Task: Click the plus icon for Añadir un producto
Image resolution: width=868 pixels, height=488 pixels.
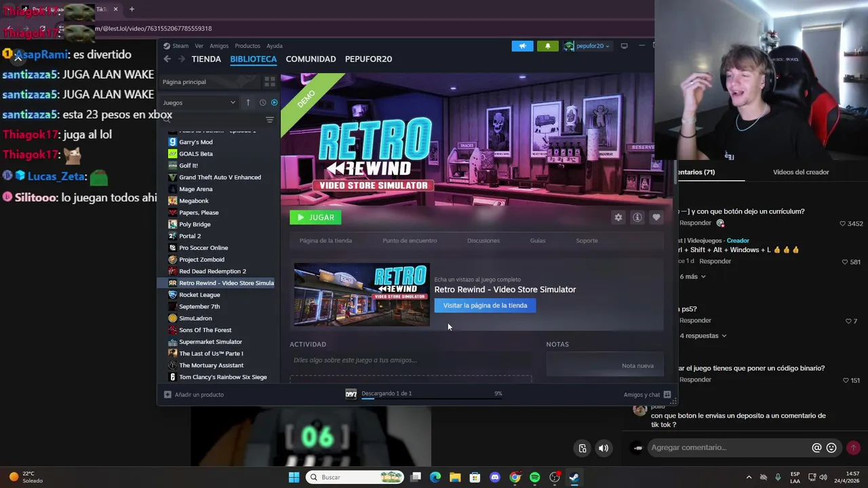Action: pyautogui.click(x=167, y=394)
